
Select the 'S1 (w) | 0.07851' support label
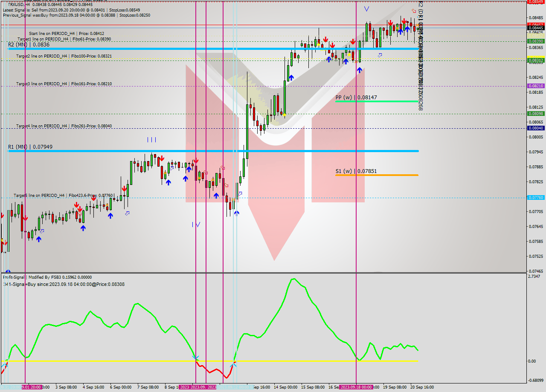tap(356, 171)
